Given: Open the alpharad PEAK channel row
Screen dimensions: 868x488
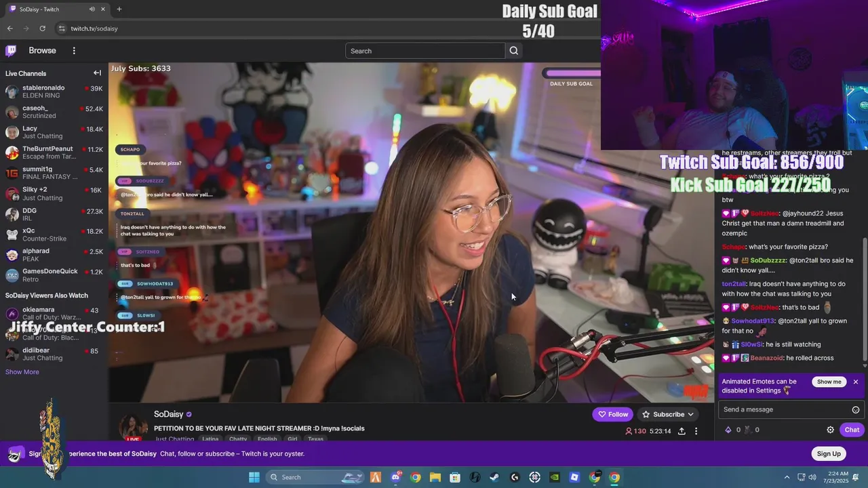Looking at the screenshot, I should tap(54, 255).
